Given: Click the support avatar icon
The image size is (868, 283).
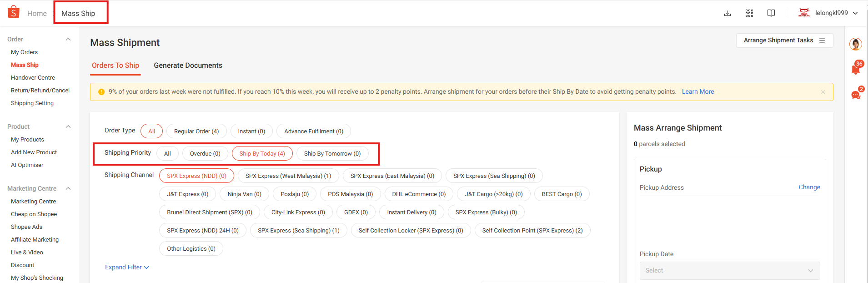Looking at the screenshot, I should pyautogui.click(x=856, y=44).
